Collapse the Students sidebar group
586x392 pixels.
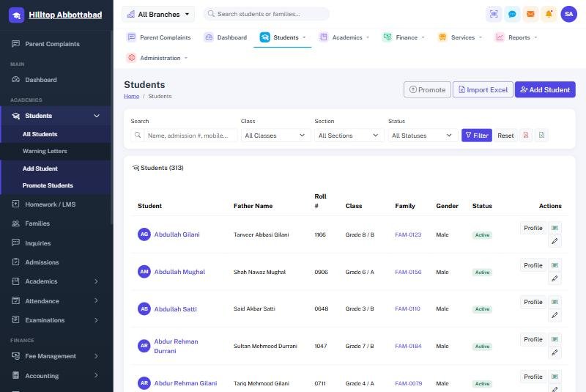(56, 116)
